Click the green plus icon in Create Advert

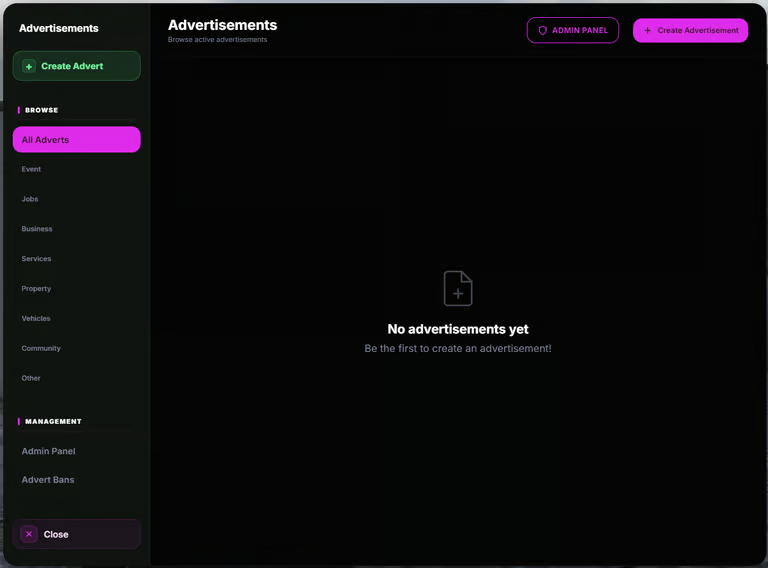tap(29, 66)
